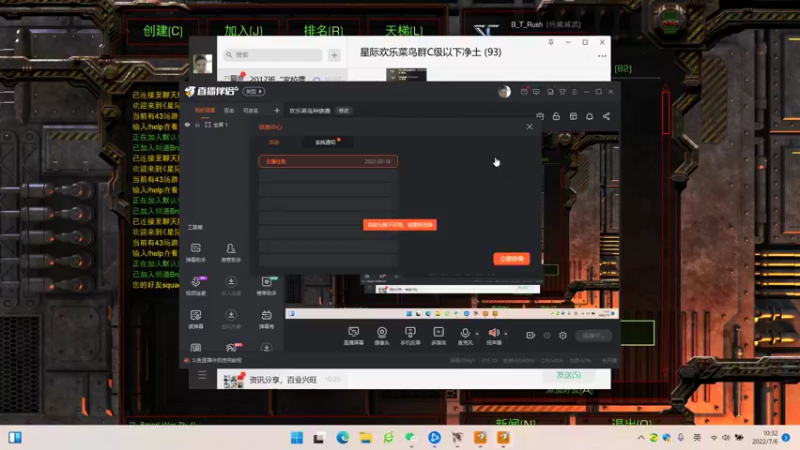Open the downloadable virtual image tool
This screenshot has width=800, height=450.
coord(231,319)
